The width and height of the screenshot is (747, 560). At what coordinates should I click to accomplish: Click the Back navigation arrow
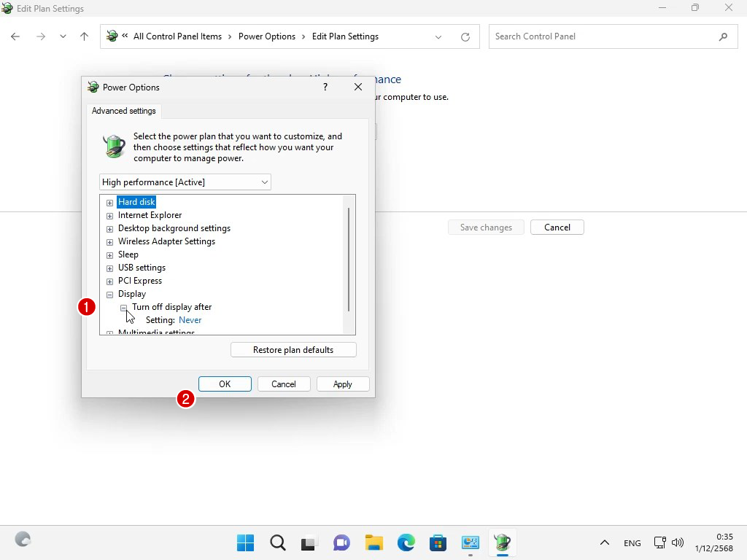click(x=15, y=36)
